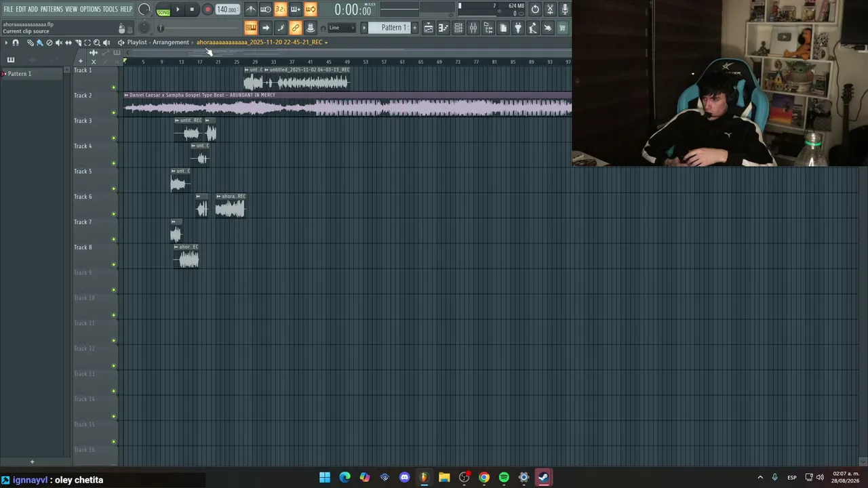Viewport: 868px width, 488px height.
Task: Click the playlist magnet snap icon
Action: tap(16, 43)
